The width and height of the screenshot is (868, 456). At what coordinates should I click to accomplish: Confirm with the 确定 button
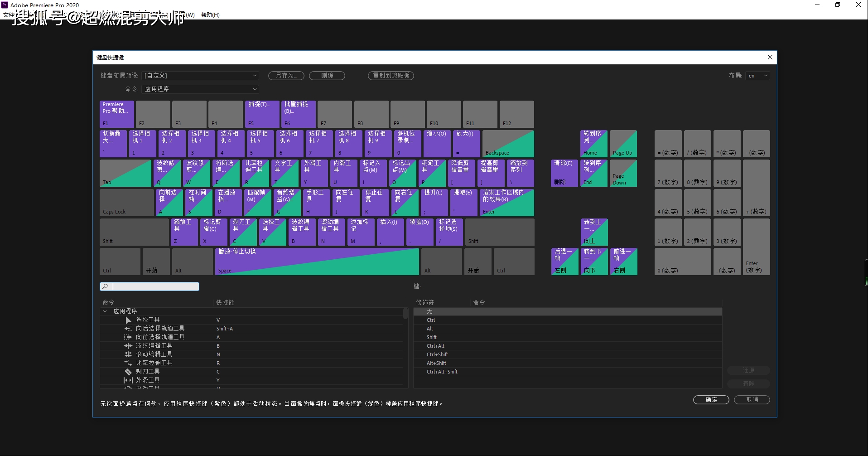(x=711, y=400)
